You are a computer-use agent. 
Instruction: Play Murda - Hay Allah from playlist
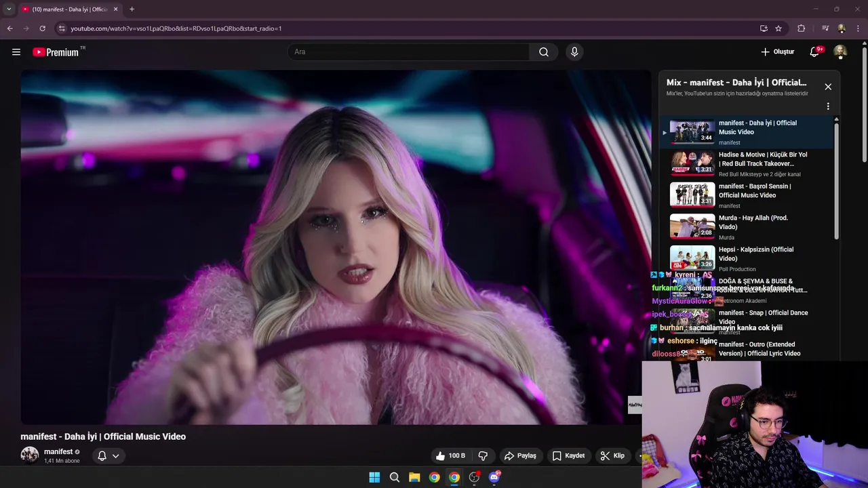pos(746,226)
